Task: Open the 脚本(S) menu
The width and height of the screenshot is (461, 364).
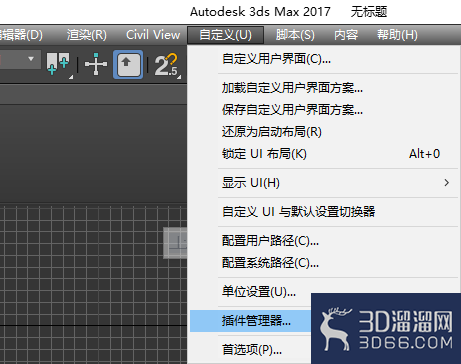Action: pyautogui.click(x=295, y=35)
